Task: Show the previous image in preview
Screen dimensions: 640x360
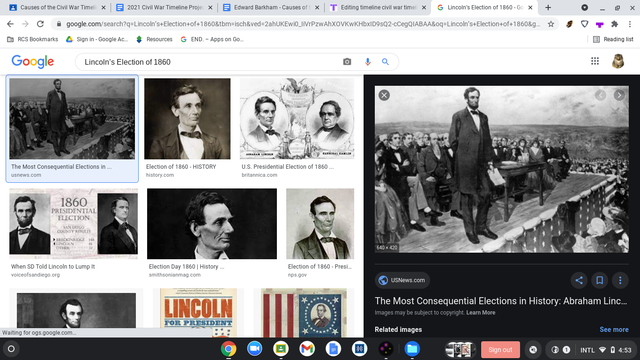Action: pos(600,95)
